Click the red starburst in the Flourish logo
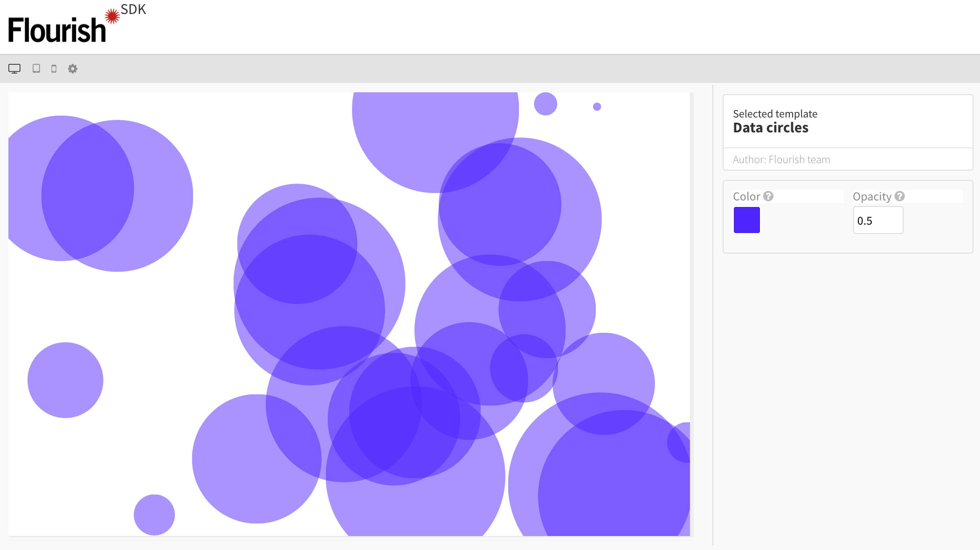This screenshot has height=550, width=980. pyautogui.click(x=111, y=15)
